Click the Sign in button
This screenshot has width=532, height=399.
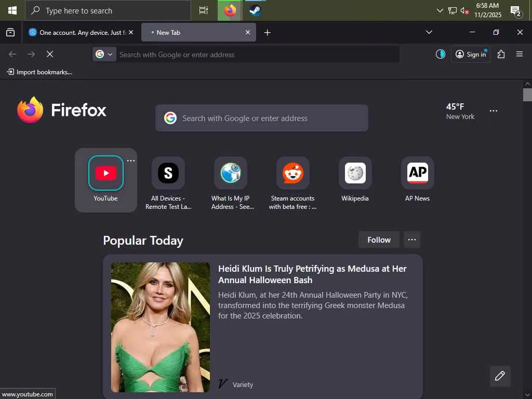pyautogui.click(x=471, y=54)
